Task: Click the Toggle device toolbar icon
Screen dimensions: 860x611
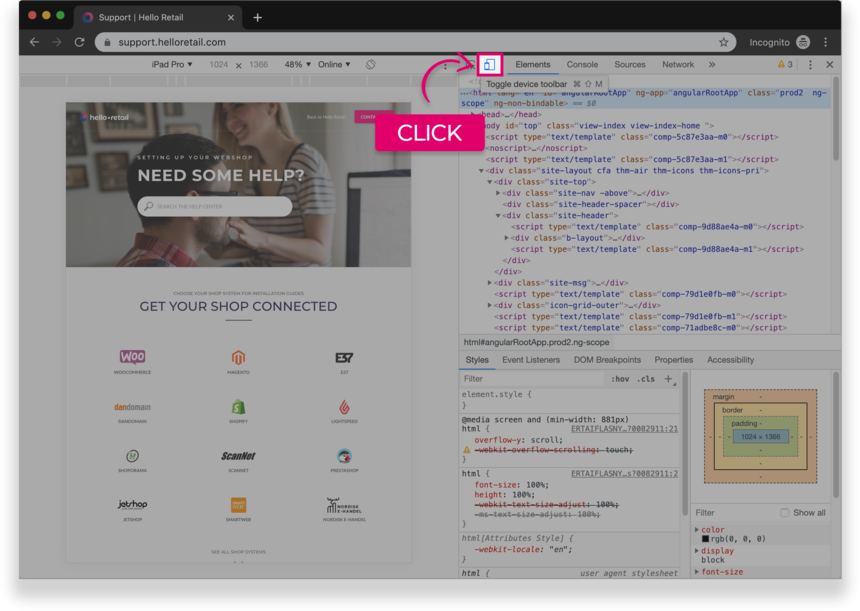Action: tap(489, 65)
